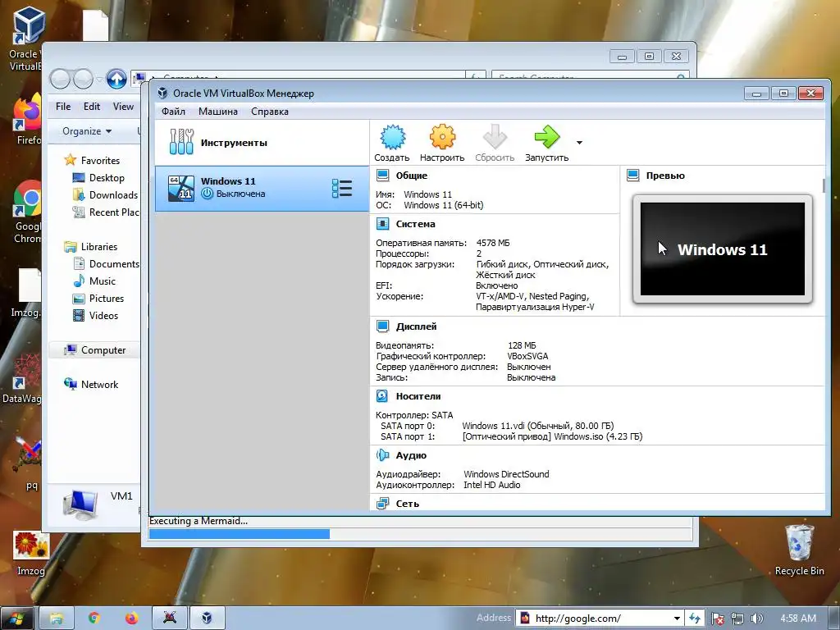Click the Создать (Create) toolbar icon
This screenshot has width=840, height=630.
point(393,137)
